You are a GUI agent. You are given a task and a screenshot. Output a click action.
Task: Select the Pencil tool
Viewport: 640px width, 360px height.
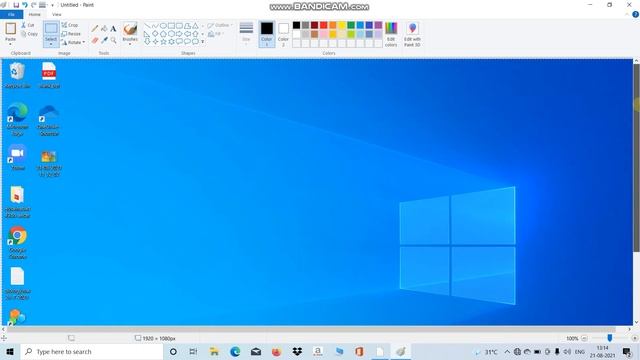(95, 29)
